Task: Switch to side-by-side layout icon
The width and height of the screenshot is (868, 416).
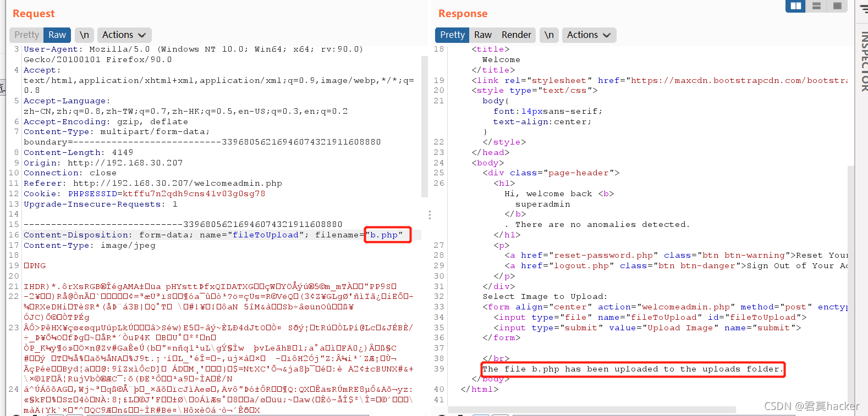Action: (x=795, y=6)
